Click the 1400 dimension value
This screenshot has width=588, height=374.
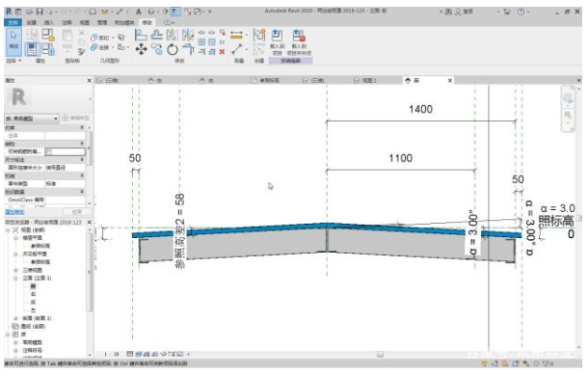(x=420, y=109)
